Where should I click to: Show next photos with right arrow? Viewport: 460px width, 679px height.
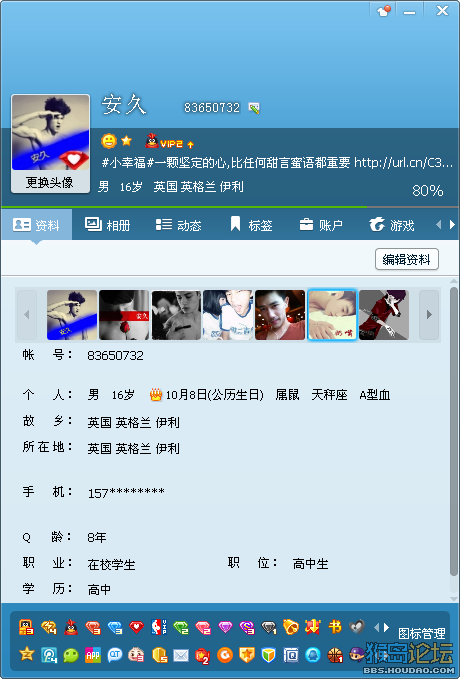pos(429,314)
